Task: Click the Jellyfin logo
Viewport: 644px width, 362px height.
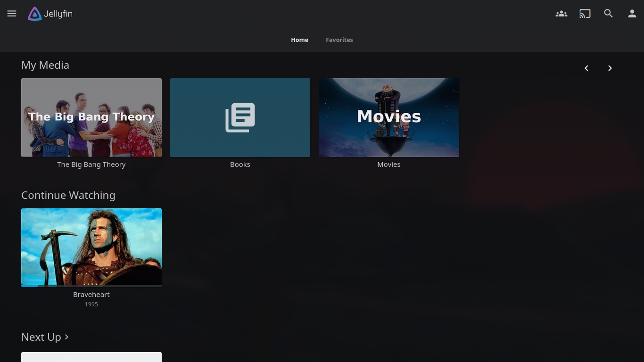Action: [50, 13]
